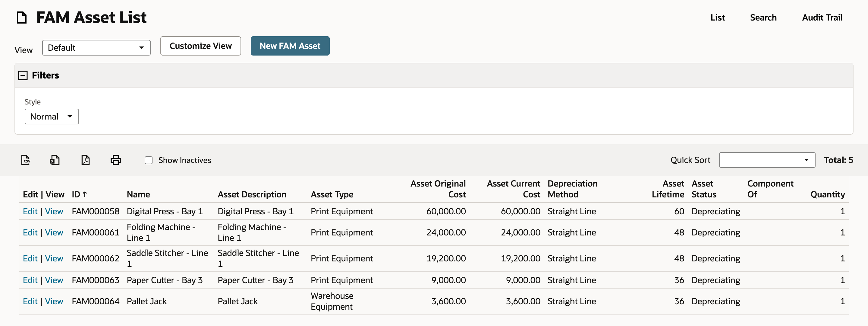The width and height of the screenshot is (868, 326).
Task: Edit asset FAM000063 Paper Cutter
Action: (30, 280)
